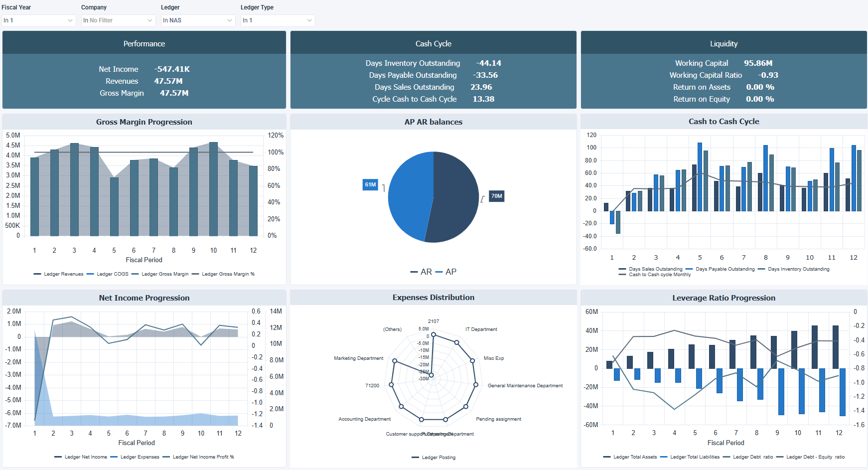Click the Return on Assets label
Screen dimensions: 868x470
(x=702, y=87)
